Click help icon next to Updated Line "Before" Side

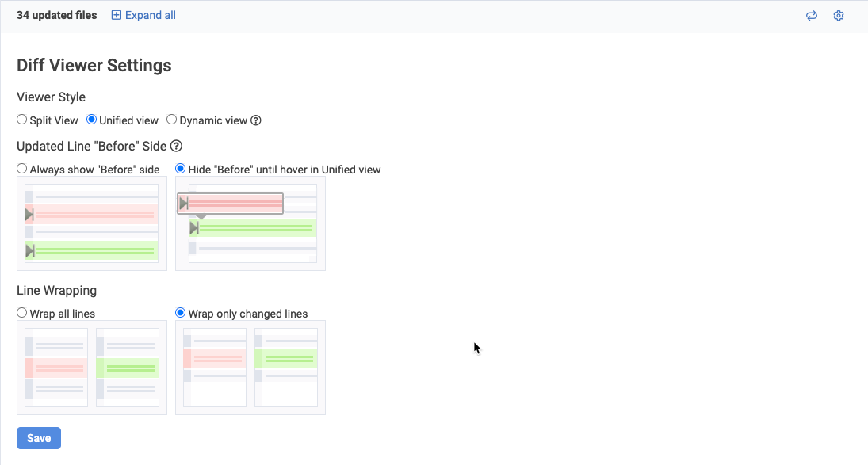click(176, 146)
